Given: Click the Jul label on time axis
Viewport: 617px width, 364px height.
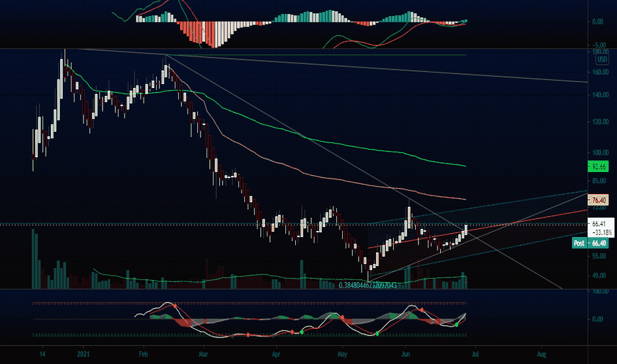Looking at the screenshot, I should (x=475, y=354).
